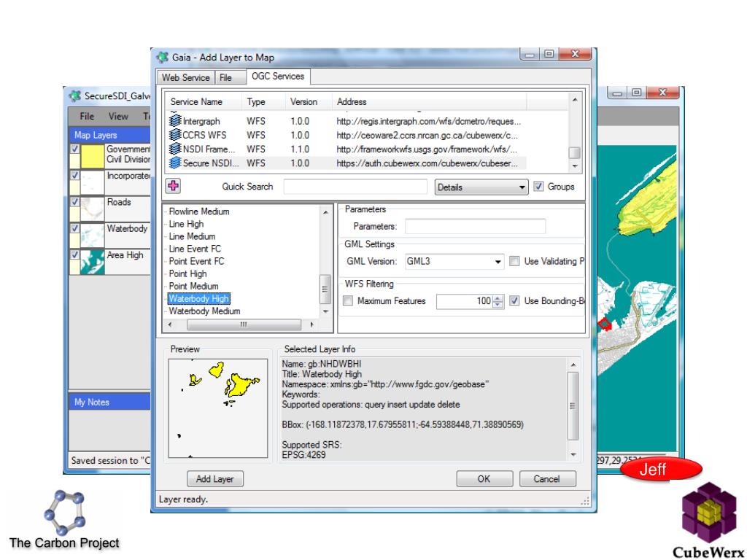Click the layer list horizontal scroll-right arrow
The width and height of the screenshot is (747, 560).
[312, 324]
